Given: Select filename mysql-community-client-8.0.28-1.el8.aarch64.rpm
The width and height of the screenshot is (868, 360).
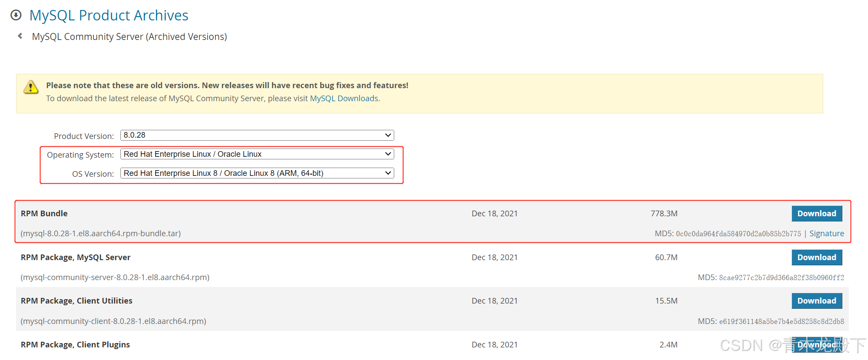Looking at the screenshot, I should pyautogui.click(x=113, y=321).
